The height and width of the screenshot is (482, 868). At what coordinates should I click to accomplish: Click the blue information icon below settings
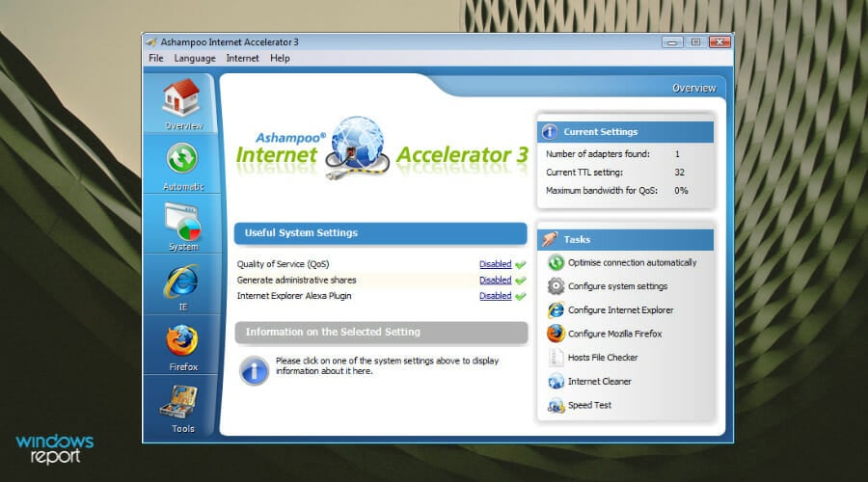tap(254, 370)
